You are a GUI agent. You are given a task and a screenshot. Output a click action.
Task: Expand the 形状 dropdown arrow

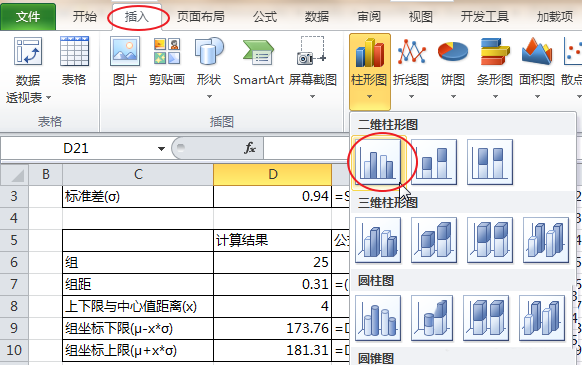click(x=209, y=97)
